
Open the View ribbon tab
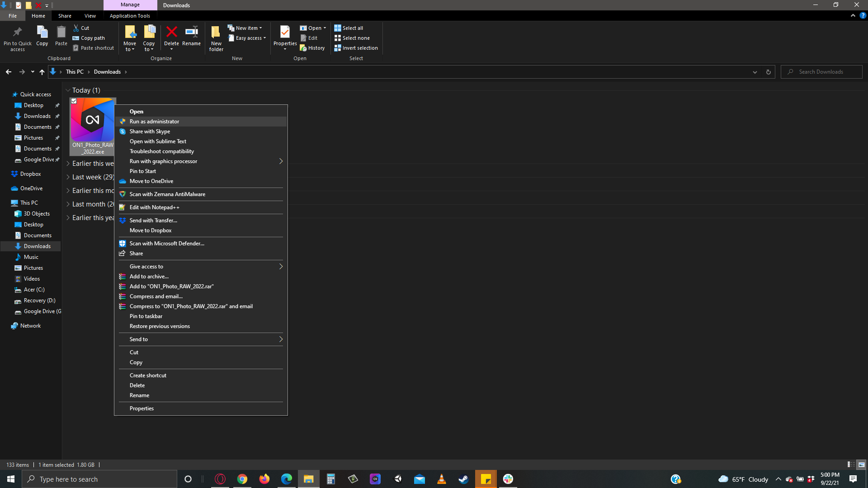90,16
